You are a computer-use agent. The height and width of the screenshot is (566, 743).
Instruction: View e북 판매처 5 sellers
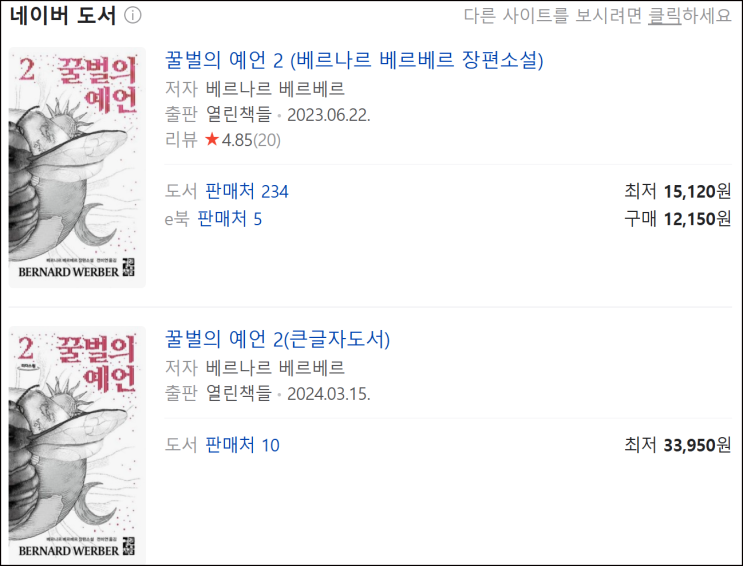[229, 219]
